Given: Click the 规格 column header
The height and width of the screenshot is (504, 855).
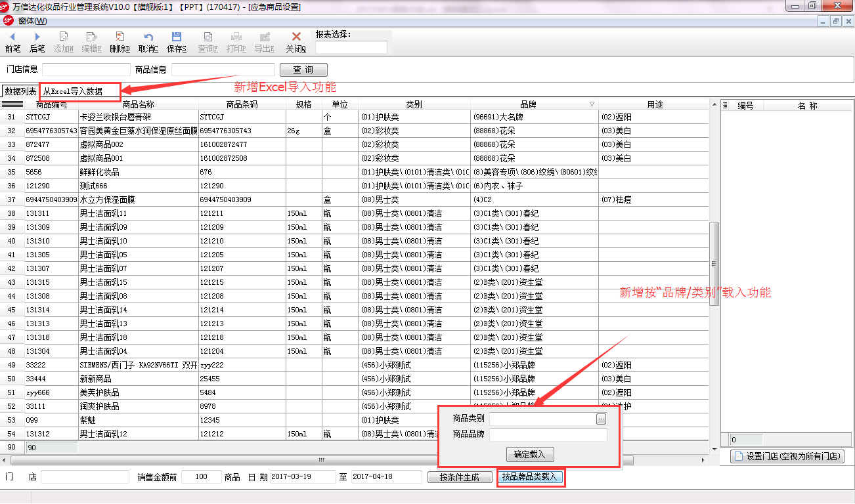Looking at the screenshot, I should pyautogui.click(x=304, y=104).
